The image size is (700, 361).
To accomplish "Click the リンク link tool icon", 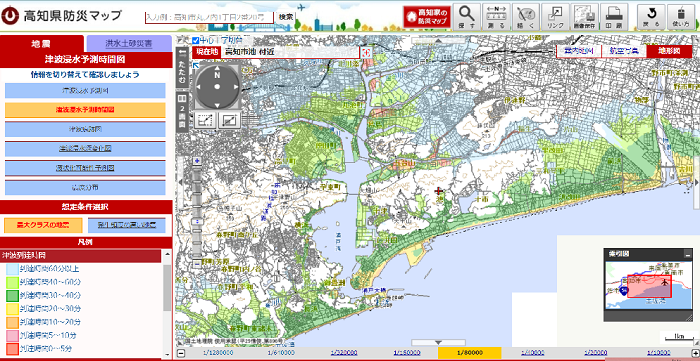I will pos(555,17).
